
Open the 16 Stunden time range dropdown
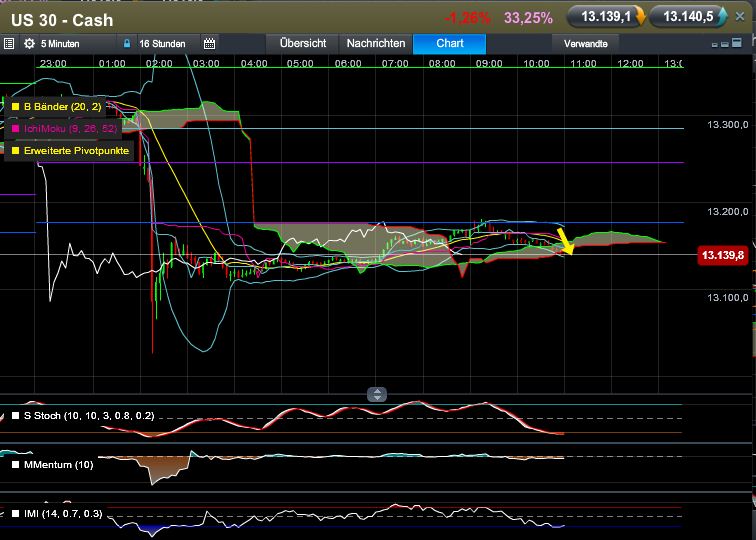[x=160, y=44]
